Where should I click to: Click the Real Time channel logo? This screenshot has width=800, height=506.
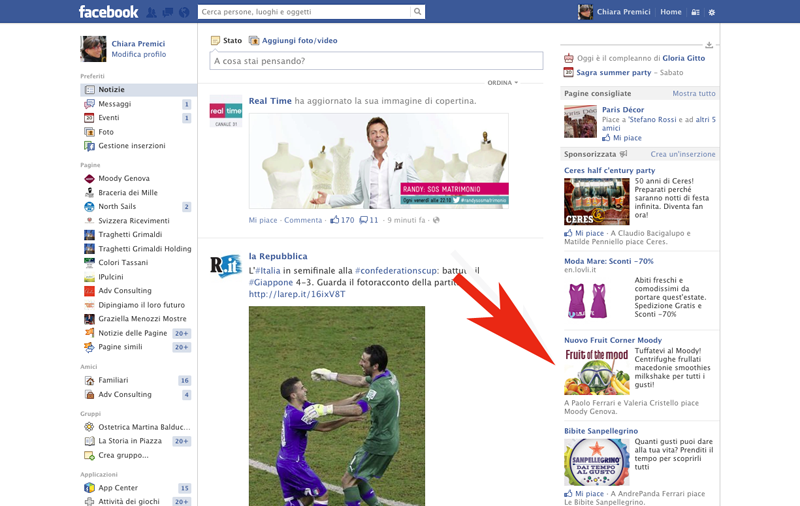(226, 111)
